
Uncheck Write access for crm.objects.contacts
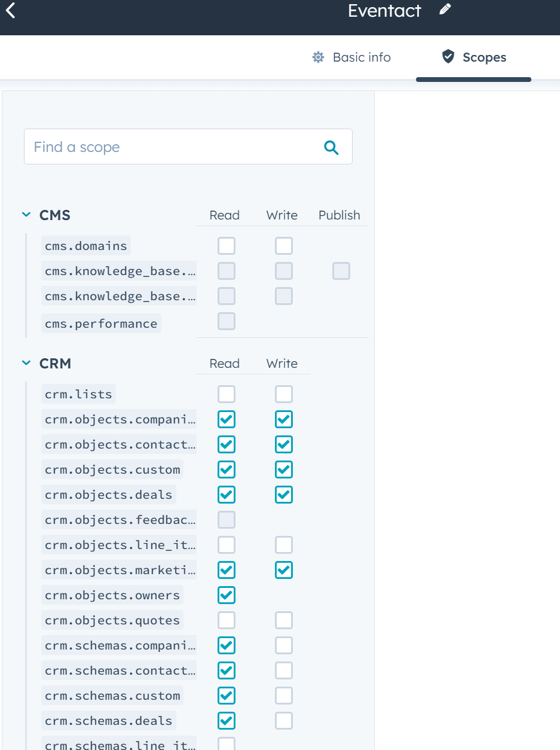283,444
